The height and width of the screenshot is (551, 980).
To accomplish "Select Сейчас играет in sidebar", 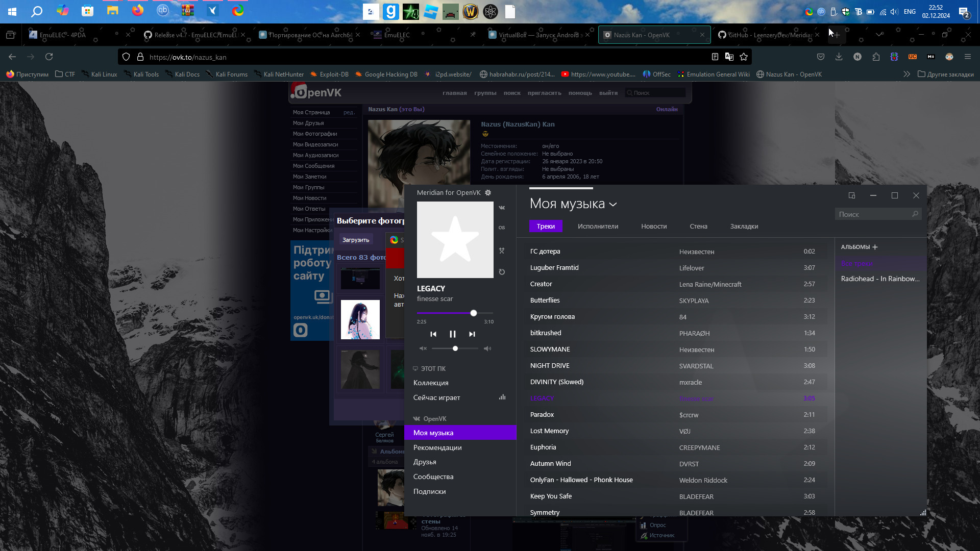I will (x=436, y=397).
